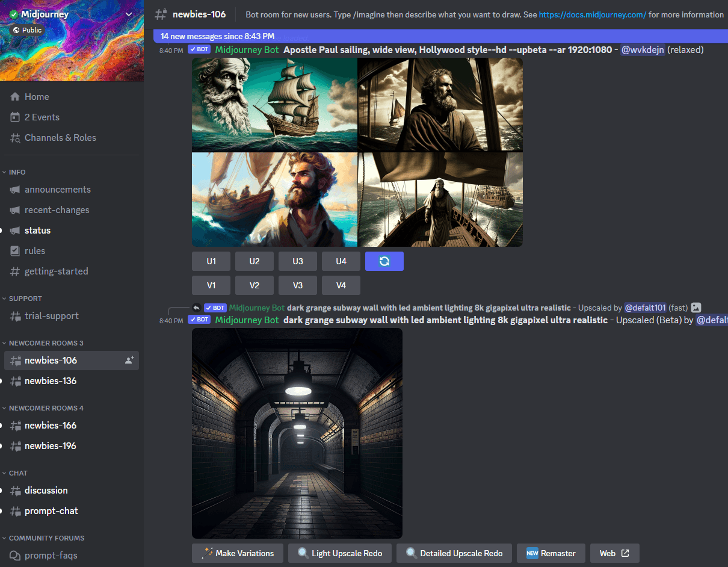Click the Detailed Upscale Redo button

click(x=454, y=553)
